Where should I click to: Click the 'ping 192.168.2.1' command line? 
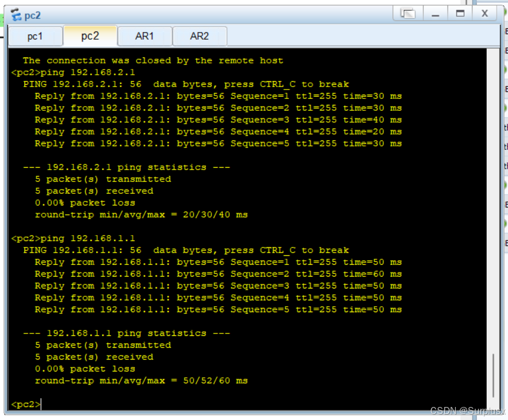coord(73,72)
